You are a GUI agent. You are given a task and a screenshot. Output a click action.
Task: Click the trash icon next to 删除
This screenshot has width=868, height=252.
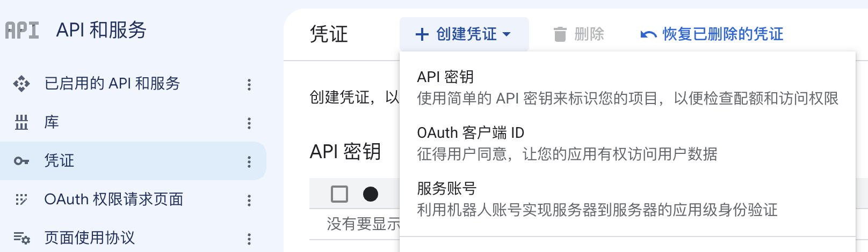pyautogui.click(x=560, y=34)
